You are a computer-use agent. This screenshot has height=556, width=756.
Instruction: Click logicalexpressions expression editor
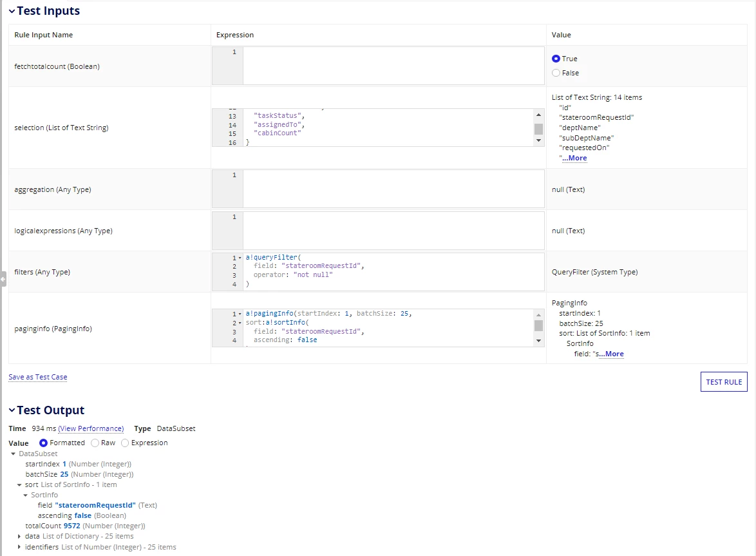(393, 231)
